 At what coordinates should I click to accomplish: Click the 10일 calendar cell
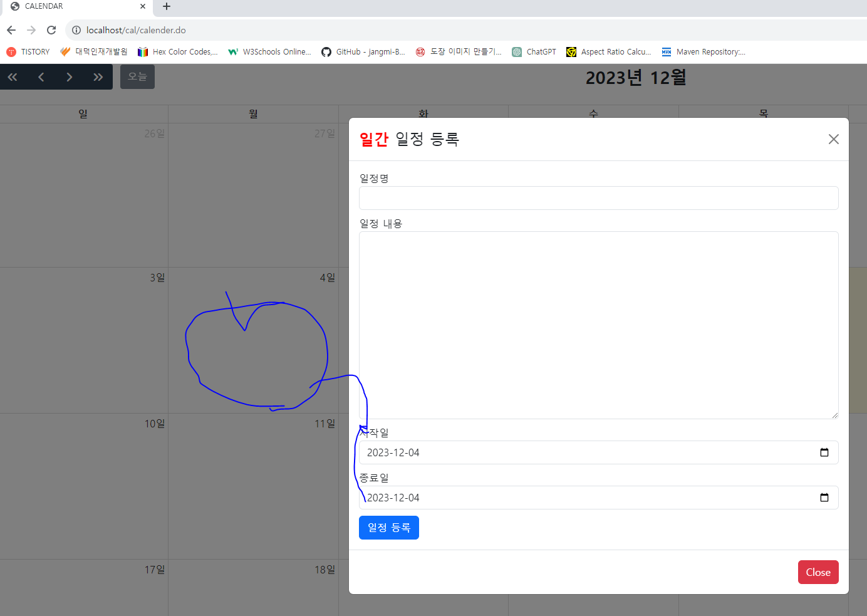pos(84,486)
